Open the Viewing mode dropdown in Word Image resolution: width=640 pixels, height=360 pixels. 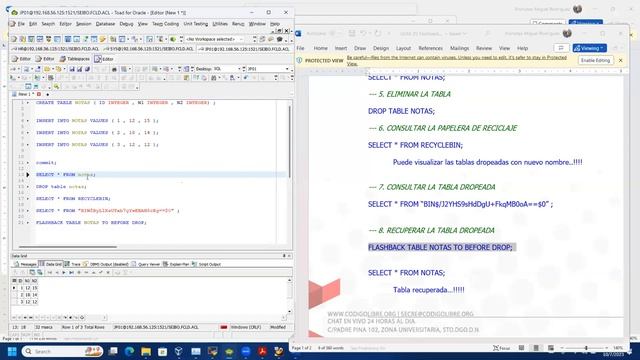[589, 48]
